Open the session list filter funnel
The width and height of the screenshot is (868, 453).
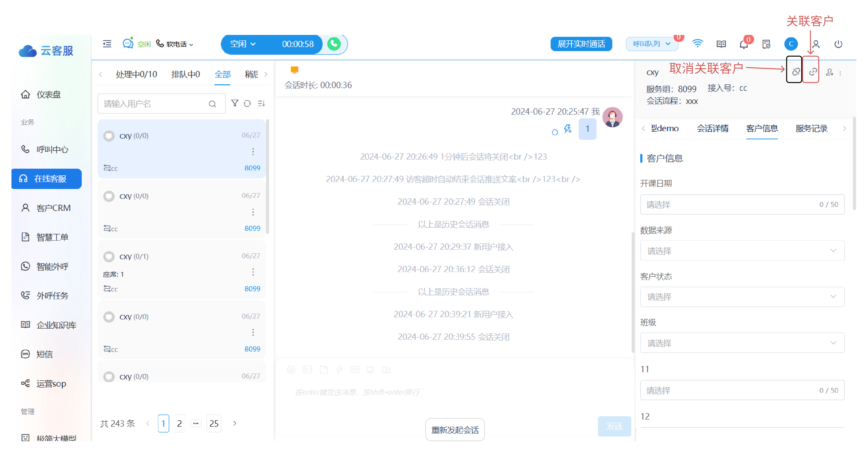[x=234, y=103]
